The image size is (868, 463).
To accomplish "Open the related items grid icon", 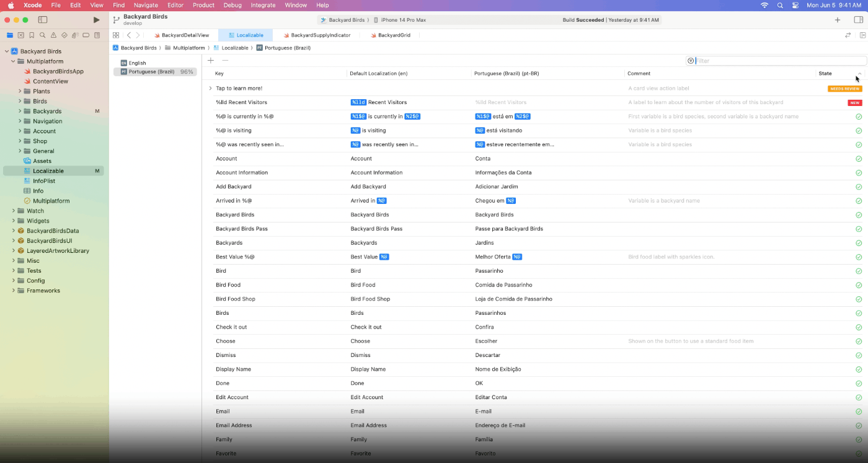I will tap(116, 35).
